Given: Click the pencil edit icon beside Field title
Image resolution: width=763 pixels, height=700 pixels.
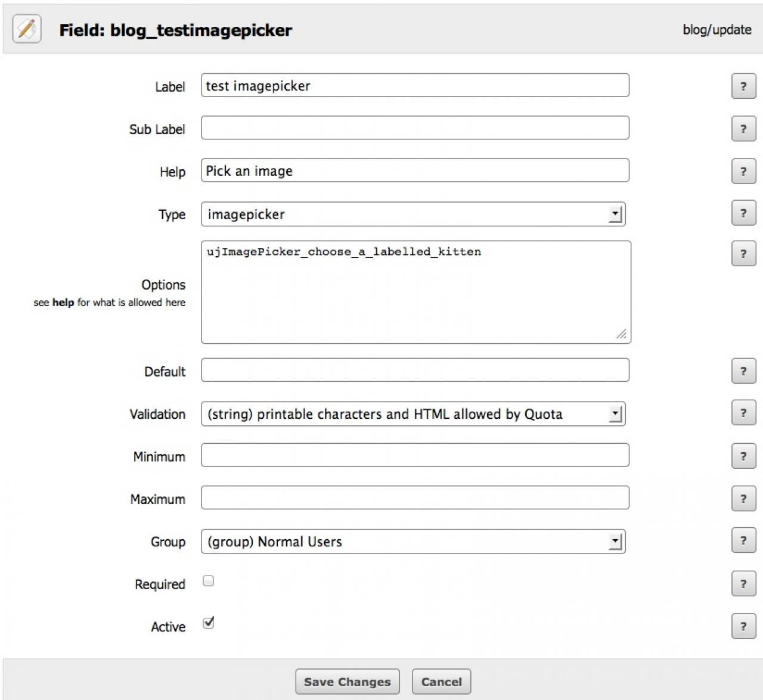Looking at the screenshot, I should 27,29.
